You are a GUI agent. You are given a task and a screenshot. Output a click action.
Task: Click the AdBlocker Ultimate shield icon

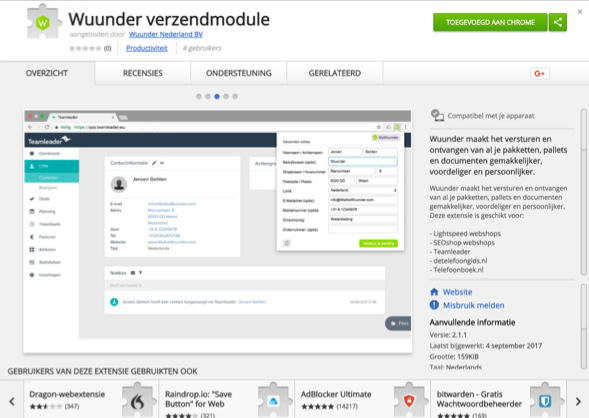coord(409,401)
